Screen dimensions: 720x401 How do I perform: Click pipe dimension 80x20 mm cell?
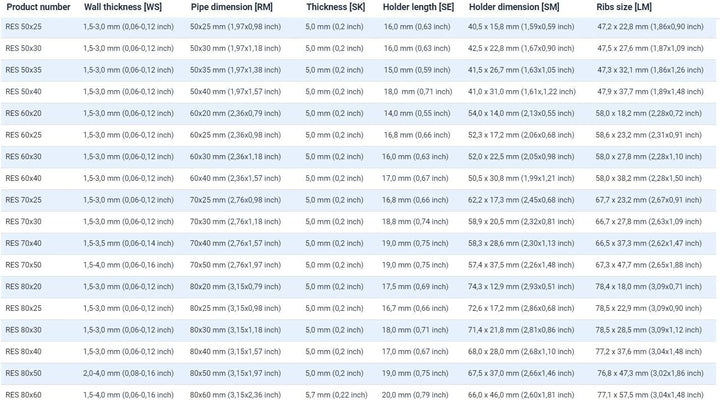click(x=236, y=287)
